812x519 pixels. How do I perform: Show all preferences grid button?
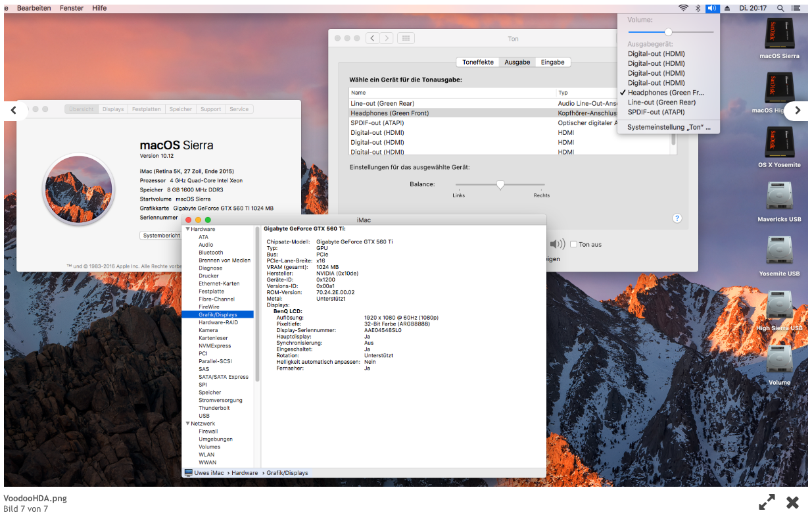tap(406, 38)
